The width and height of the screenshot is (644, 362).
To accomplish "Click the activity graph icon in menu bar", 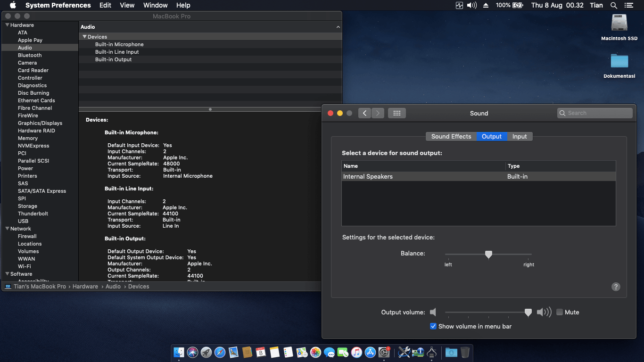I will (460, 5).
